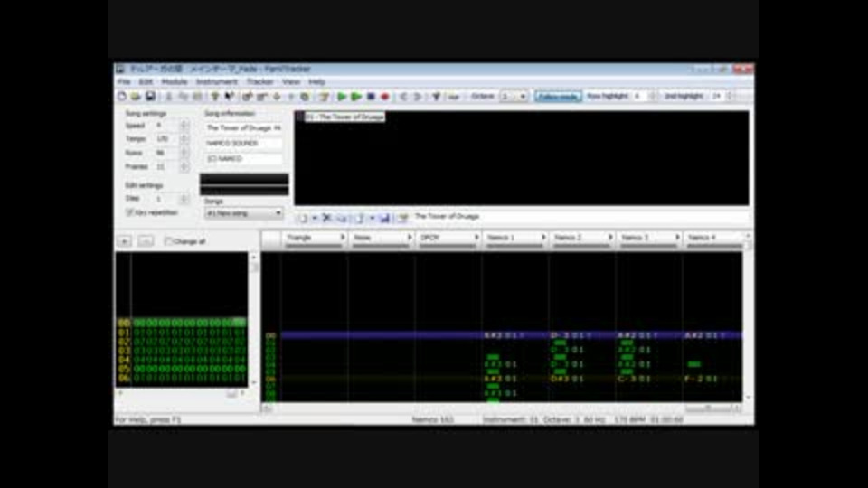
Task: Click the Speed spinner arrows
Action: coord(184,126)
